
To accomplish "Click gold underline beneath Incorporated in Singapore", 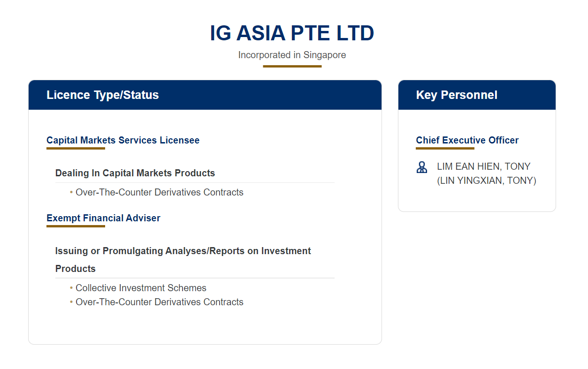I will coord(292,67).
